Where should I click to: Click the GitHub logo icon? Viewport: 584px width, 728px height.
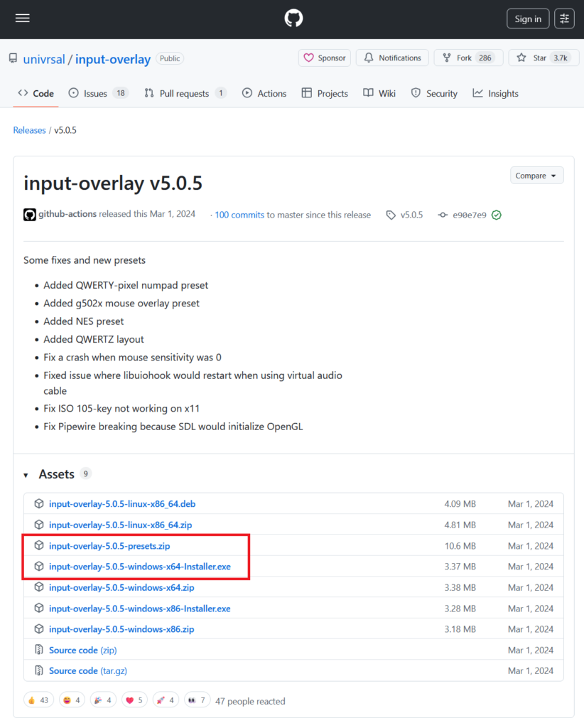point(293,18)
